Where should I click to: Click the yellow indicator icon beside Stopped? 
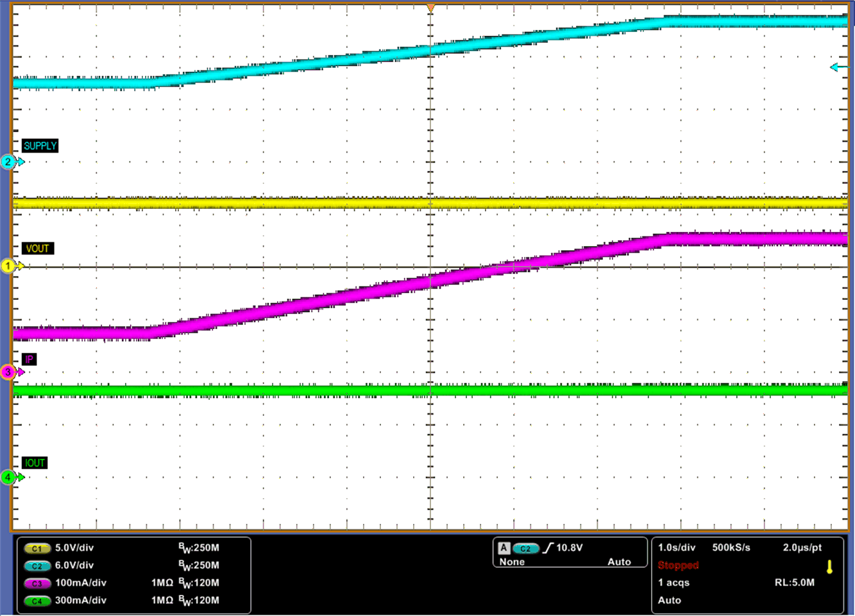829,567
